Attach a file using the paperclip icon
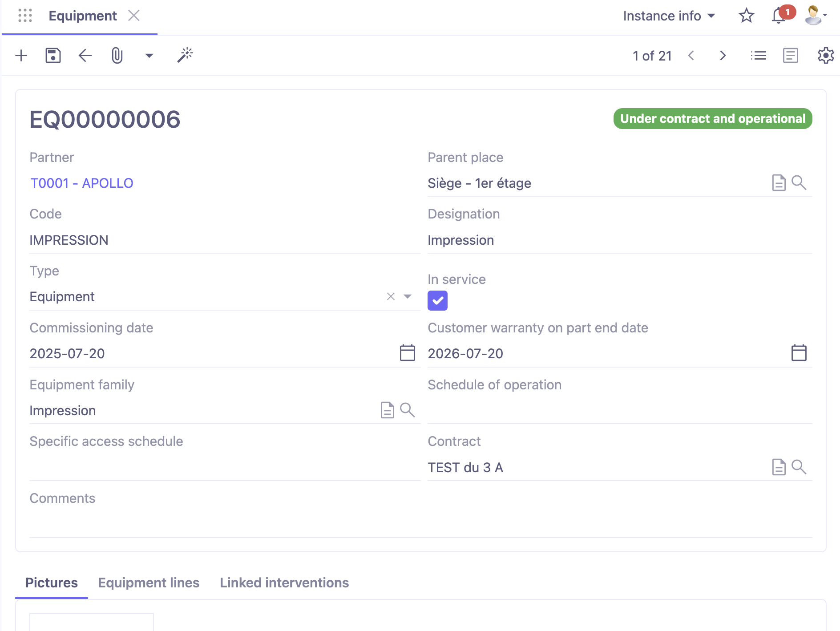Viewport: 840px width, 631px height. pyautogui.click(x=117, y=55)
